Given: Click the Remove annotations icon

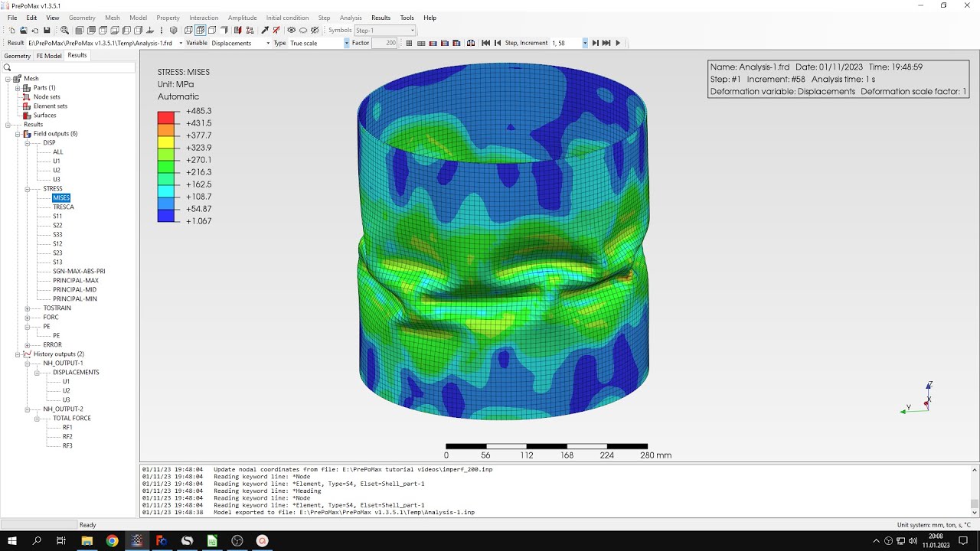Looking at the screenshot, I should (x=276, y=31).
